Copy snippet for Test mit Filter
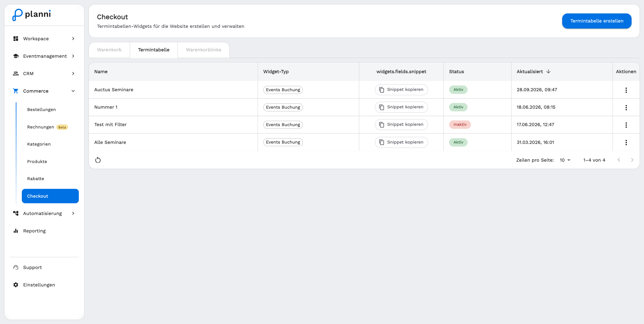Image resolution: width=644 pixels, height=324 pixels. (x=401, y=125)
